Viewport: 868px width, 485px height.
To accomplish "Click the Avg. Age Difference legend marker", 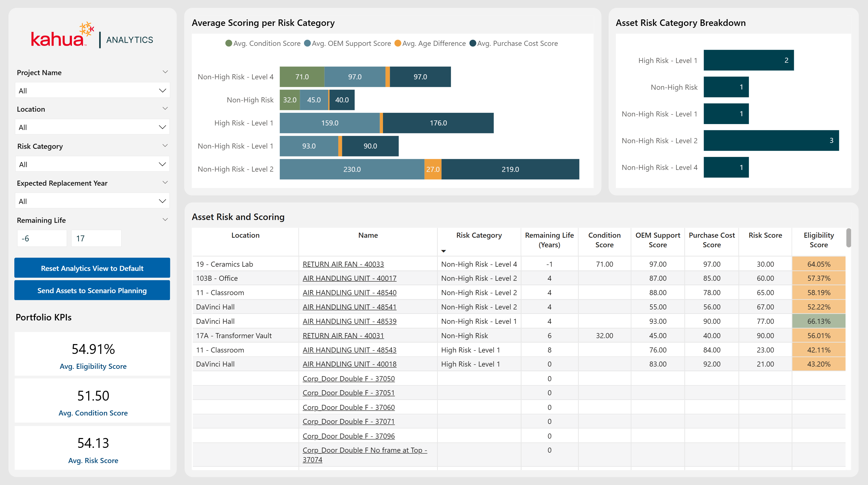I will click(x=398, y=44).
